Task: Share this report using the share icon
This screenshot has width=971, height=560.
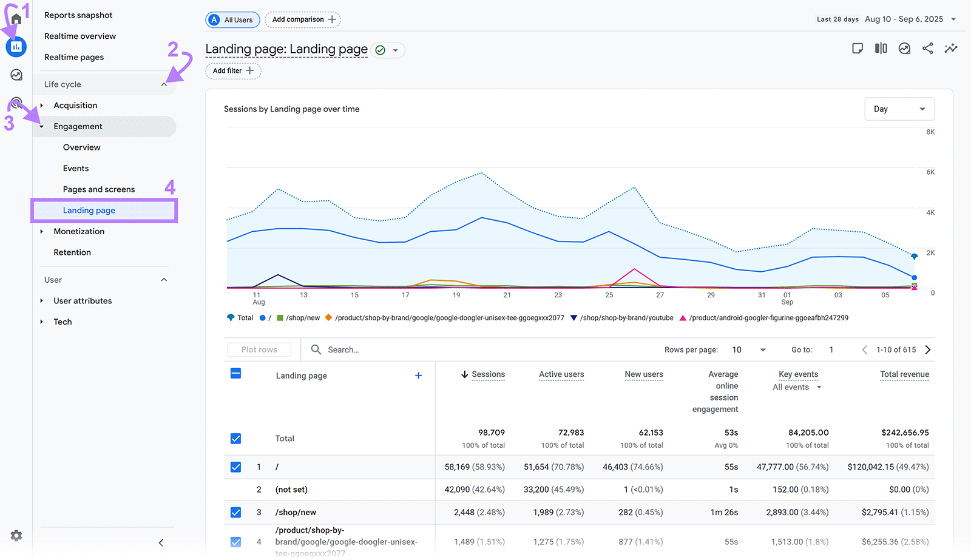Action: click(927, 49)
